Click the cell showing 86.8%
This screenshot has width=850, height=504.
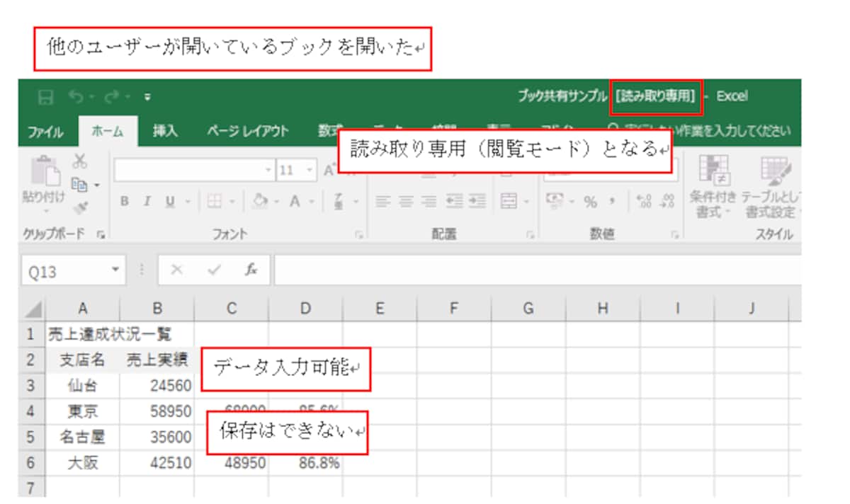pos(306,463)
